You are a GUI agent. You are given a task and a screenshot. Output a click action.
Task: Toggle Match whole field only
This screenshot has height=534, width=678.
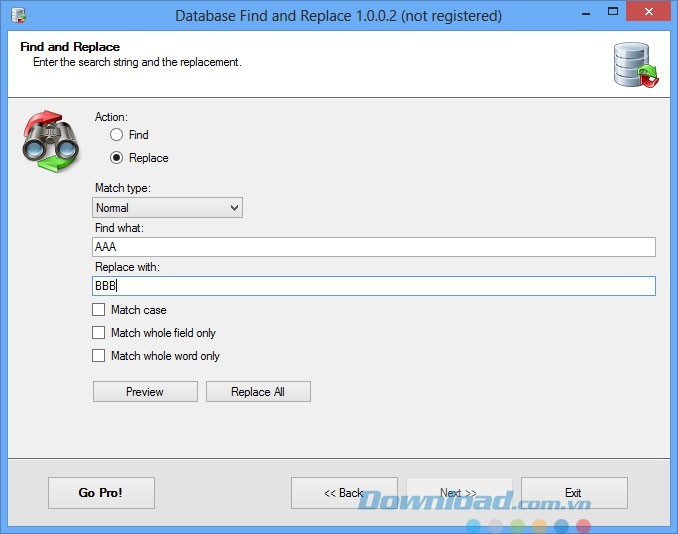[x=99, y=333]
